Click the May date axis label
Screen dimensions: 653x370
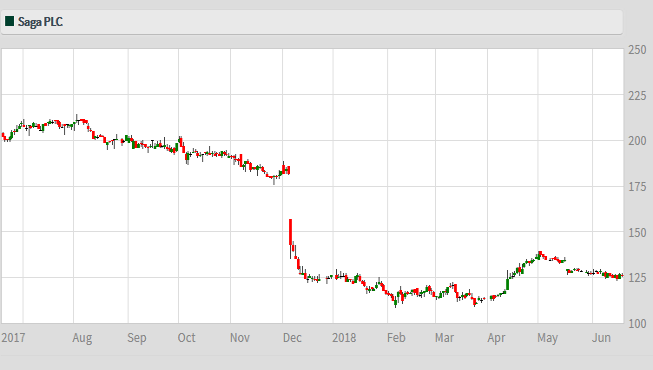pos(547,338)
